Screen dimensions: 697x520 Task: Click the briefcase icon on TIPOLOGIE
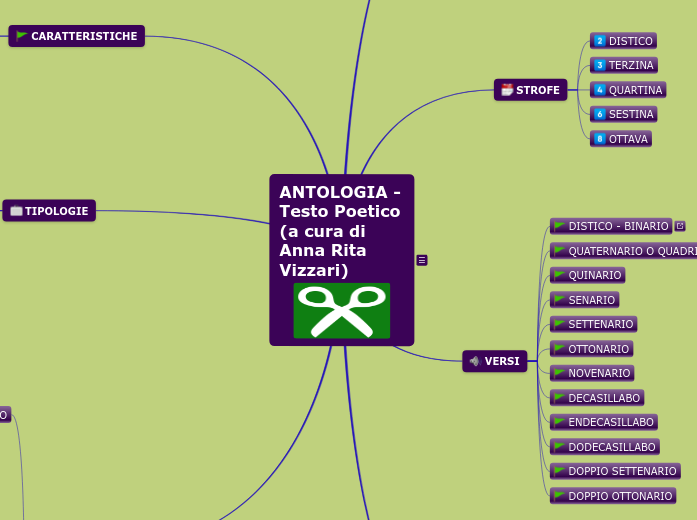pos(16,211)
